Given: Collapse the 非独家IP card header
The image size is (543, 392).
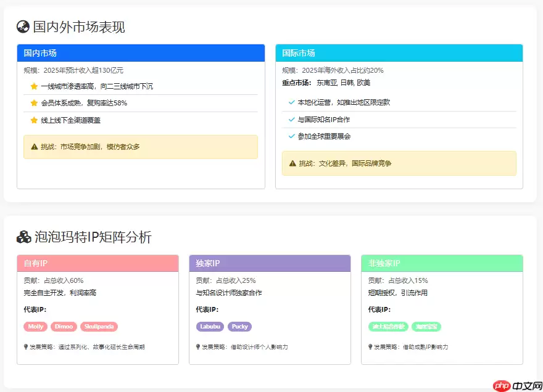Looking at the screenshot, I should click(442, 263).
